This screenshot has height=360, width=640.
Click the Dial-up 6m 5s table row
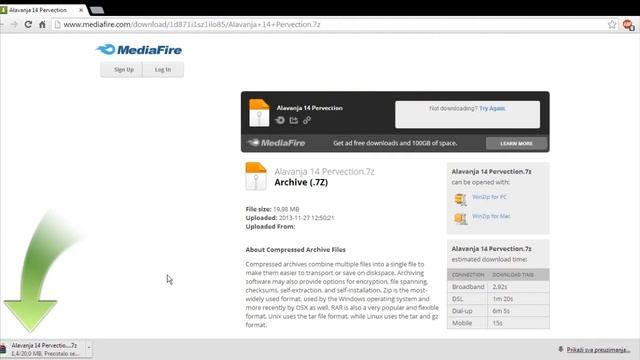(498, 311)
